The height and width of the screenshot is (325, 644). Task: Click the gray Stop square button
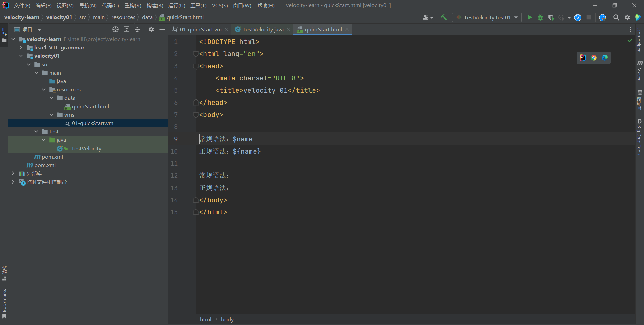[x=589, y=17]
